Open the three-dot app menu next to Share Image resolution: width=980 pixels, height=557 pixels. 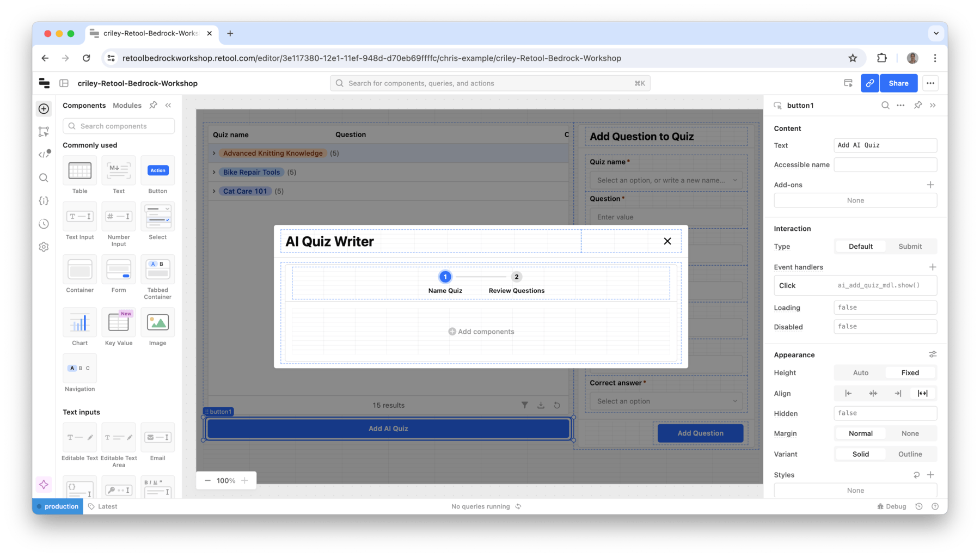tap(930, 83)
